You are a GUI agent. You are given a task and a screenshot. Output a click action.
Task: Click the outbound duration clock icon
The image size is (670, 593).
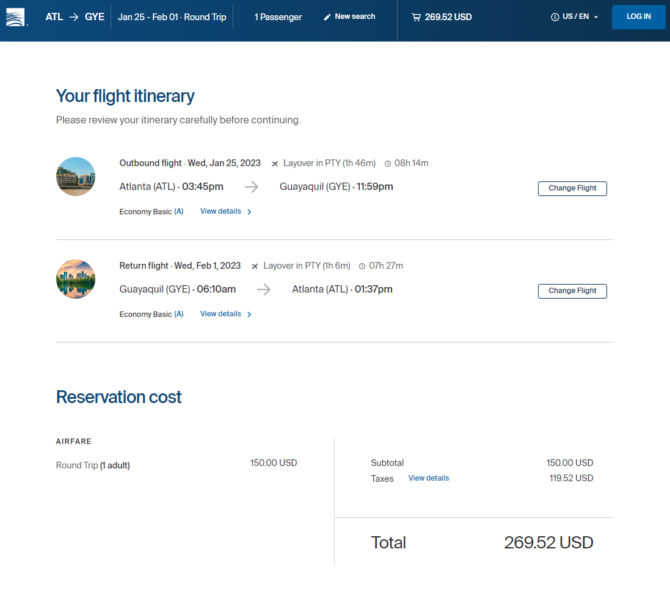coord(388,164)
